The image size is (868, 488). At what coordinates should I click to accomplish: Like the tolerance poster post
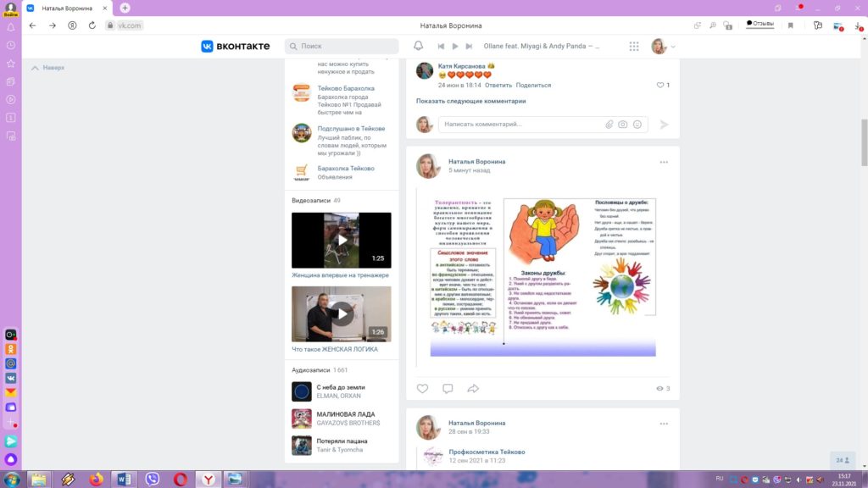coord(422,389)
